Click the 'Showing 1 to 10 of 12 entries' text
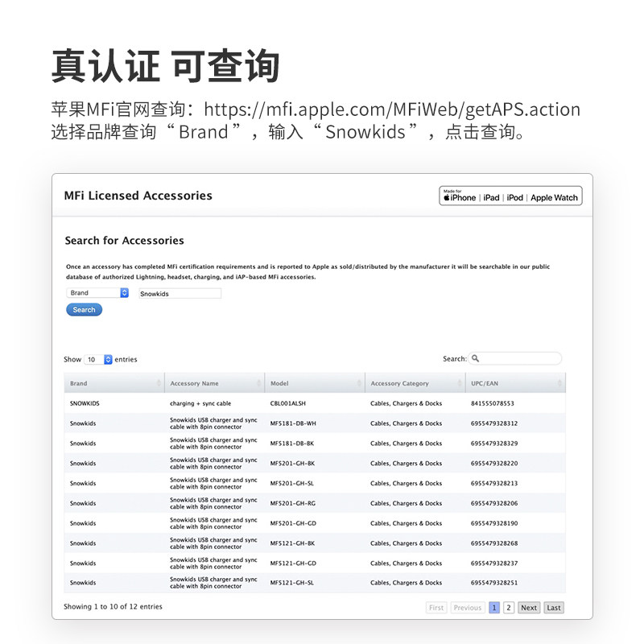 pyautogui.click(x=113, y=607)
